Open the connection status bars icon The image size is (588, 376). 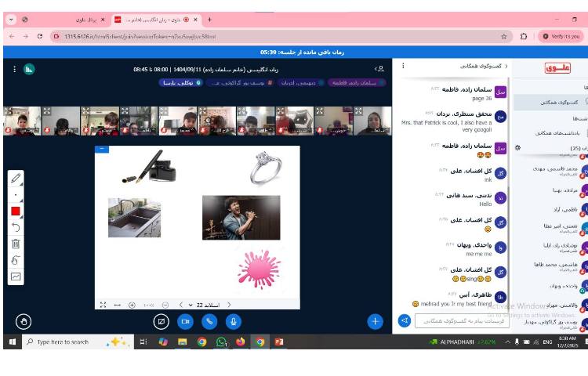point(29,69)
